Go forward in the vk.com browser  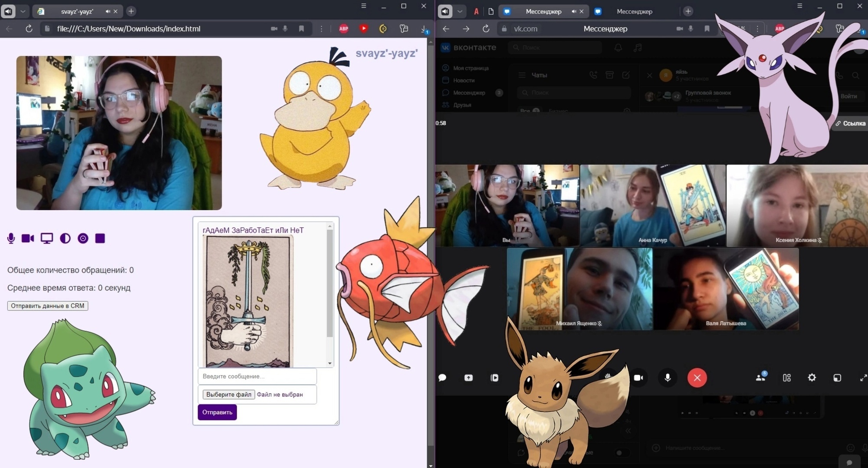pyautogui.click(x=466, y=29)
